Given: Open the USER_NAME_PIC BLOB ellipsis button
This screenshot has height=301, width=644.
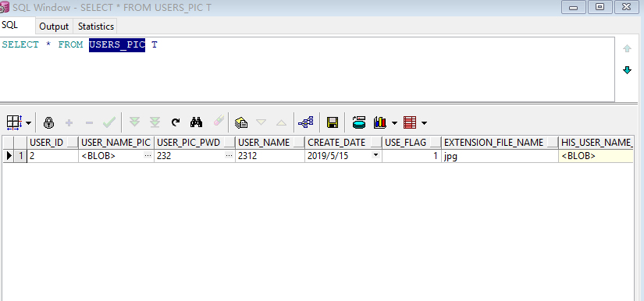Looking at the screenshot, I should click(x=148, y=155).
